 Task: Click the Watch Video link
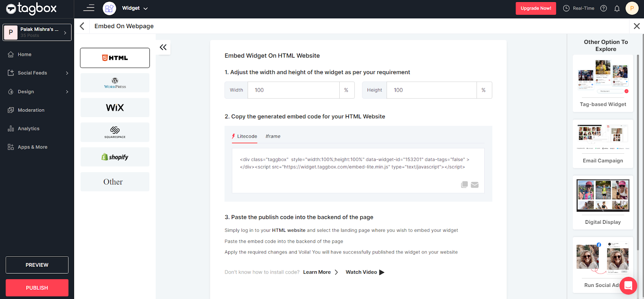[361, 272]
